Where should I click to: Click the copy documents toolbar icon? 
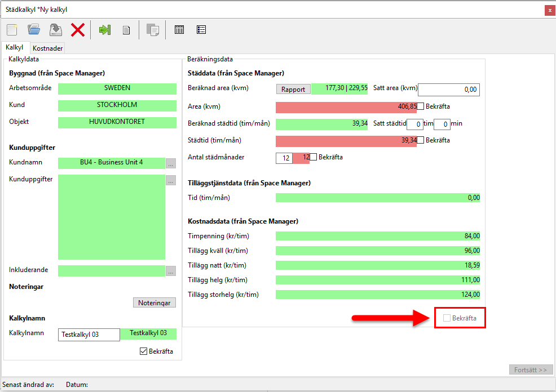pos(152,30)
